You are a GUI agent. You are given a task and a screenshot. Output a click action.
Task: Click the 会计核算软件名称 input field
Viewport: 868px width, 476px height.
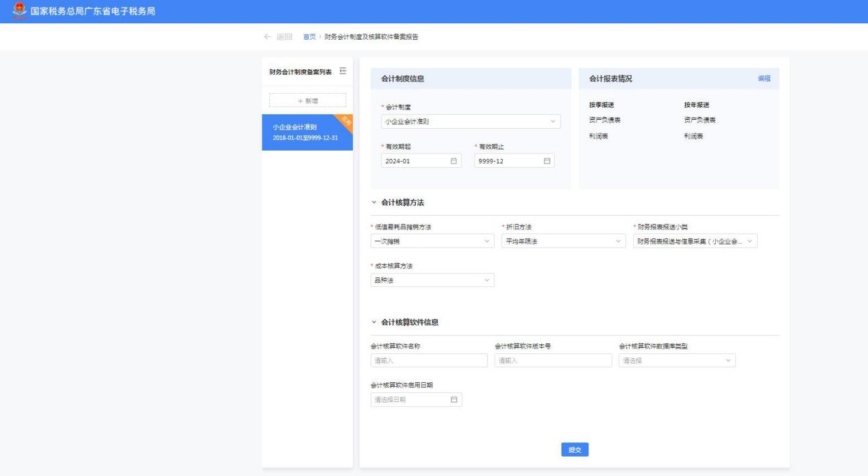pyautogui.click(x=429, y=361)
